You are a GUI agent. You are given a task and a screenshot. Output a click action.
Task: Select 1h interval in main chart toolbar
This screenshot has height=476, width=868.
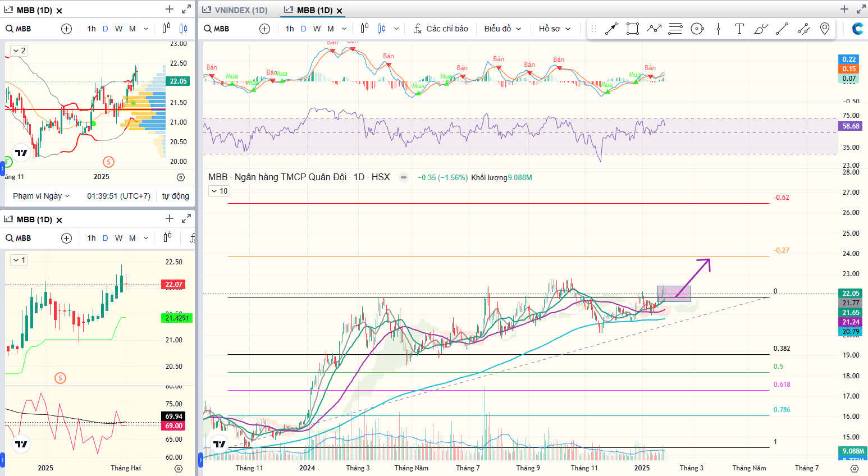(x=290, y=29)
